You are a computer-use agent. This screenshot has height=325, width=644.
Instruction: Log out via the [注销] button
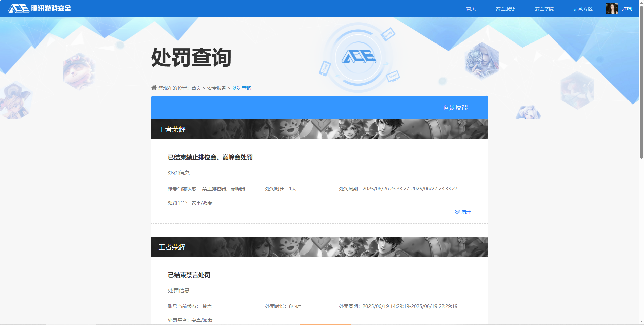click(627, 8)
